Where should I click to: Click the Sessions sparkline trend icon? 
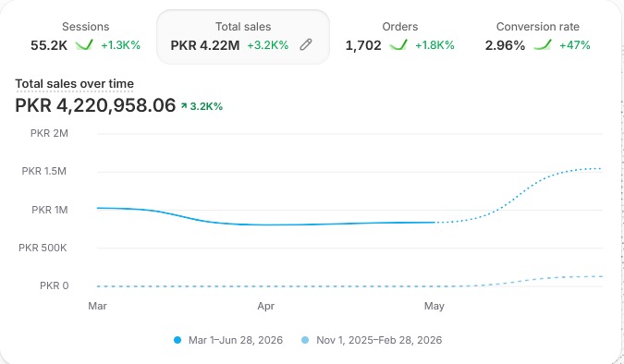(84, 44)
